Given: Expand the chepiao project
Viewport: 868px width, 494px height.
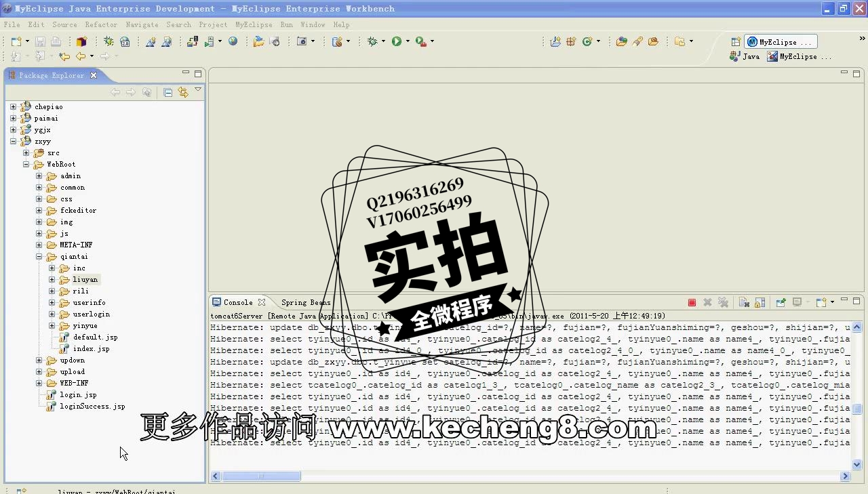Looking at the screenshot, I should tap(13, 106).
